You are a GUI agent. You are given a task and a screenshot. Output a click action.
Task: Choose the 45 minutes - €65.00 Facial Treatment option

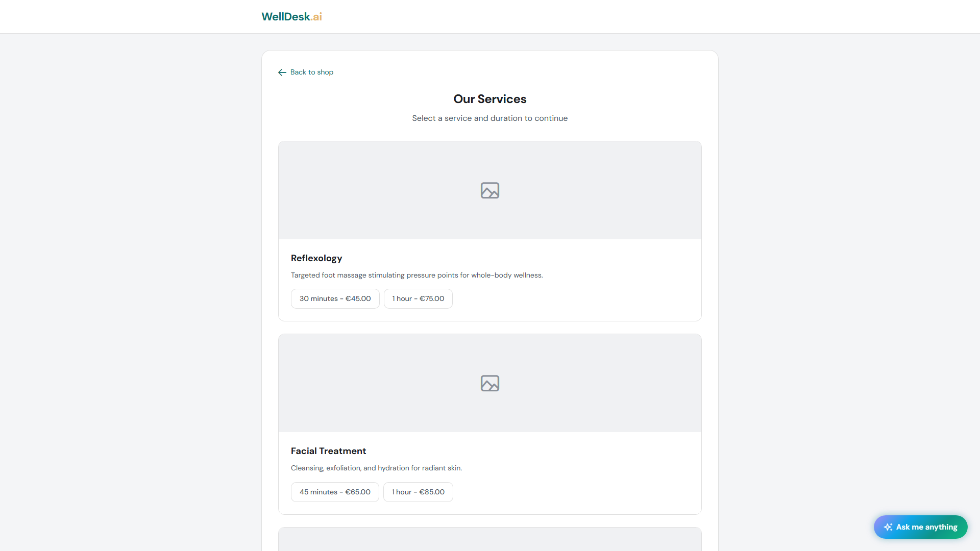click(335, 492)
